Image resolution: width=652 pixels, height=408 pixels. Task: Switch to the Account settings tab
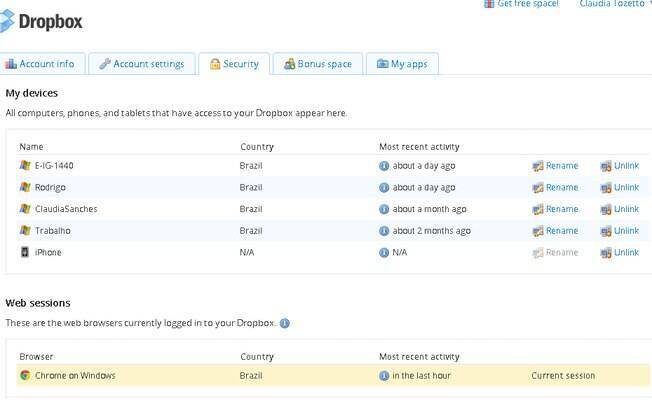(142, 64)
